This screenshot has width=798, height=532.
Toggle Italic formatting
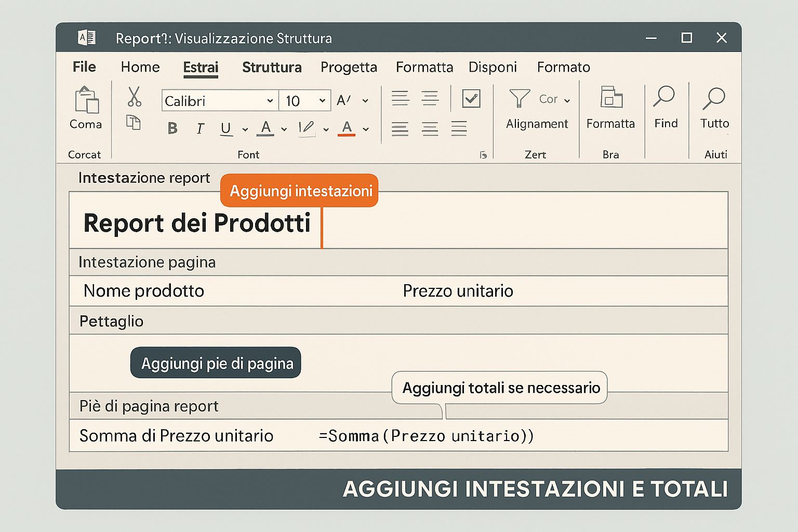click(200, 128)
